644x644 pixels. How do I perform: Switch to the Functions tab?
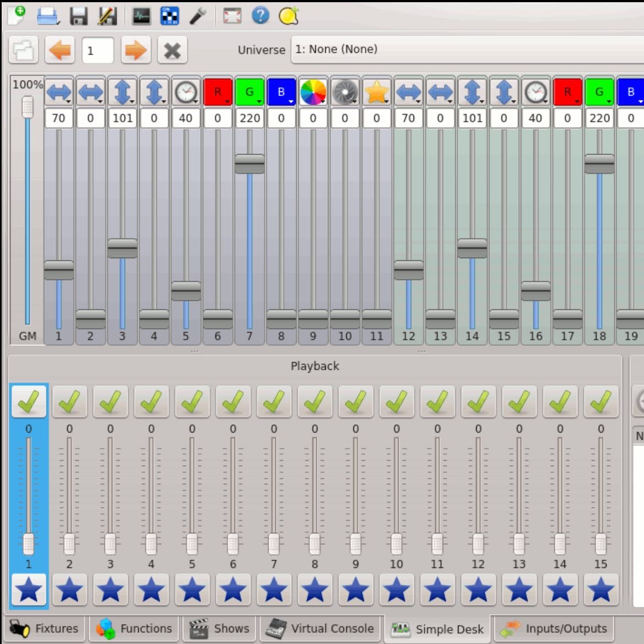pyautogui.click(x=134, y=629)
